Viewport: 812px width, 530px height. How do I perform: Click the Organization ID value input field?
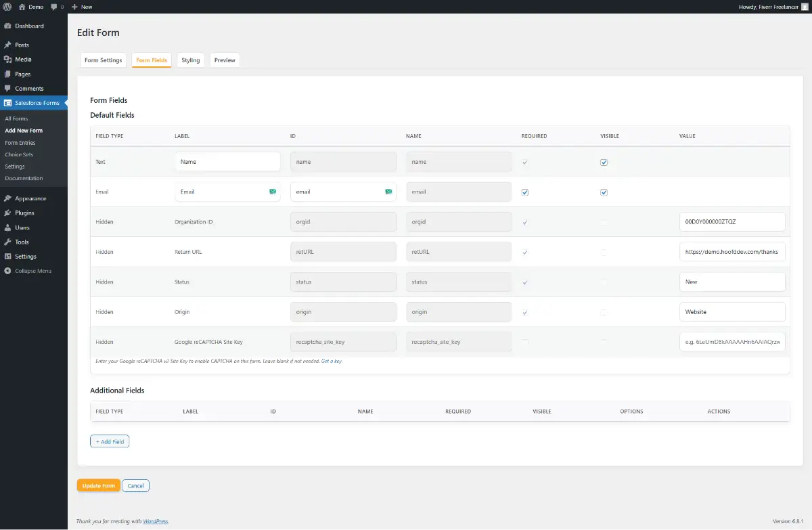(731, 221)
